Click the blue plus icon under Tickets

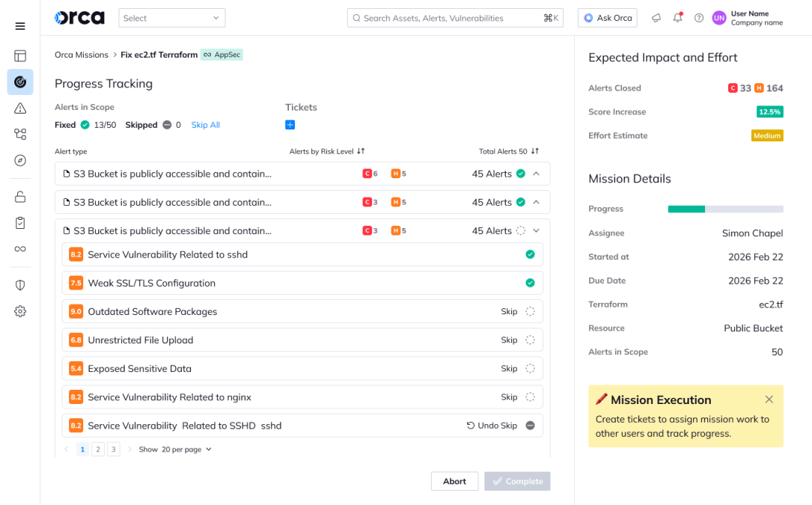pyautogui.click(x=290, y=124)
